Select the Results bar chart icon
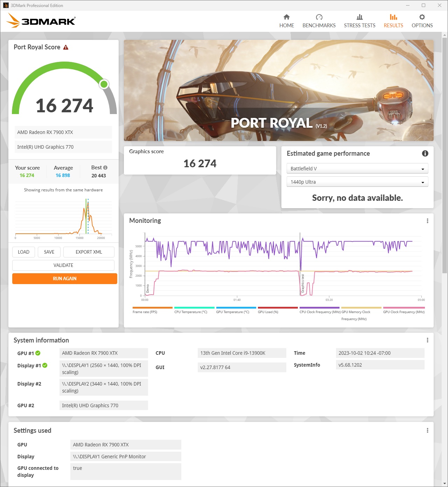This screenshot has width=448, height=487. [x=393, y=17]
